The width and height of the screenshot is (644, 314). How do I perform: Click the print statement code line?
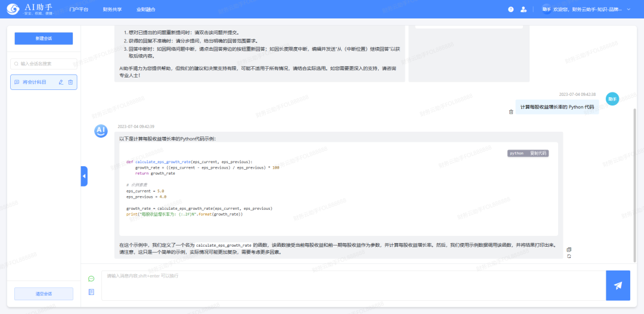pos(185,214)
